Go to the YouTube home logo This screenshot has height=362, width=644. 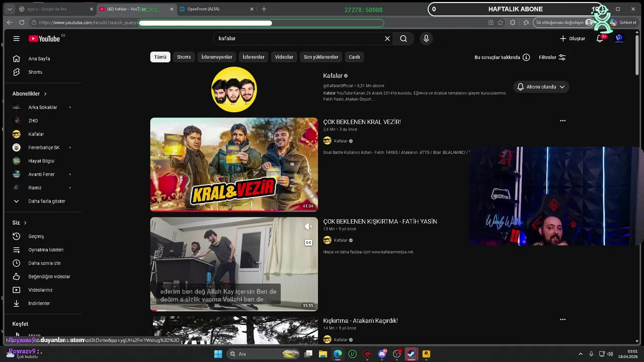pos(44,39)
